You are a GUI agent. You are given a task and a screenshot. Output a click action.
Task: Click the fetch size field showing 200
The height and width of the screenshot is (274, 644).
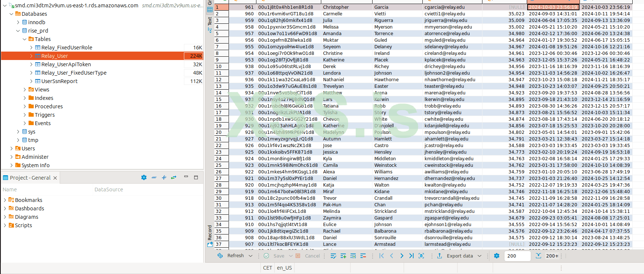pyautogui.click(x=517, y=256)
